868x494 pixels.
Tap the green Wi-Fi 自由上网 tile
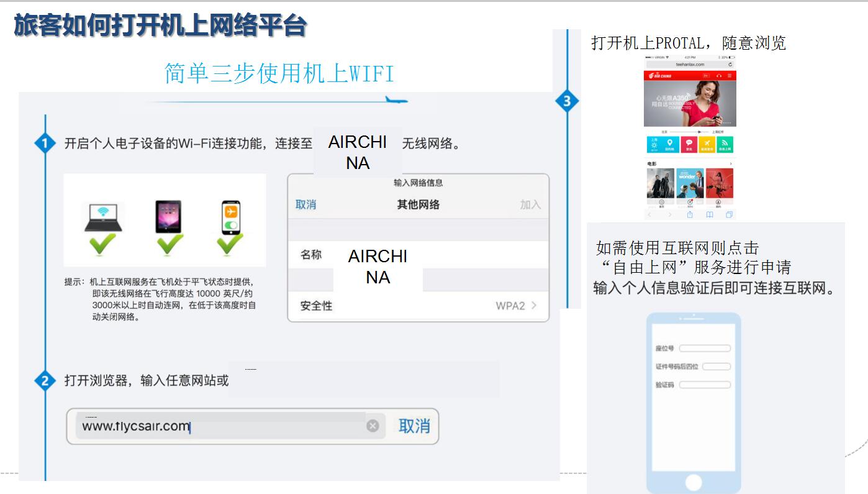(725, 144)
